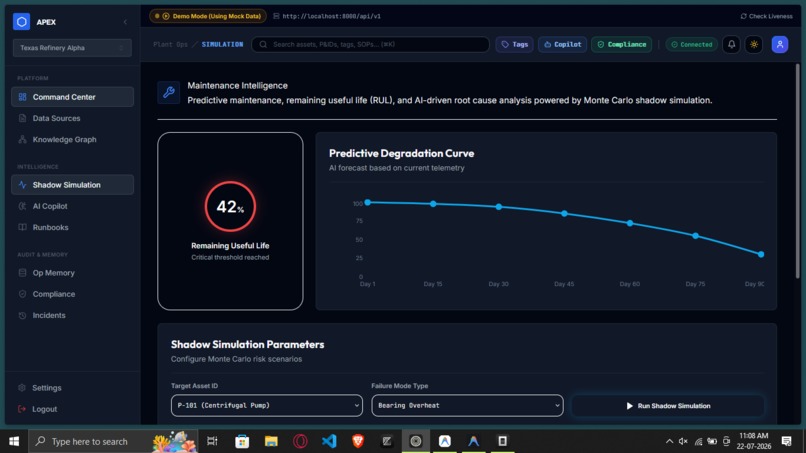The width and height of the screenshot is (806, 453).
Task: Open Op Memory section
Action: 72,273
